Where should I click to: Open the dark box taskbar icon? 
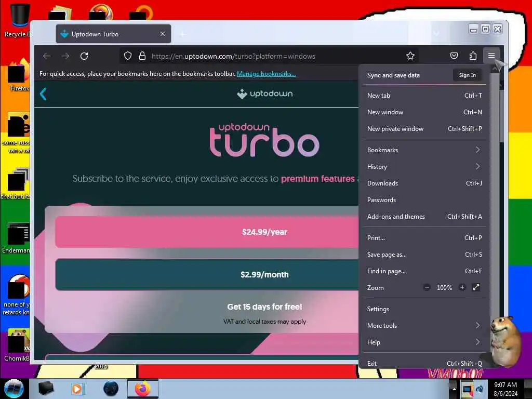(x=46, y=389)
